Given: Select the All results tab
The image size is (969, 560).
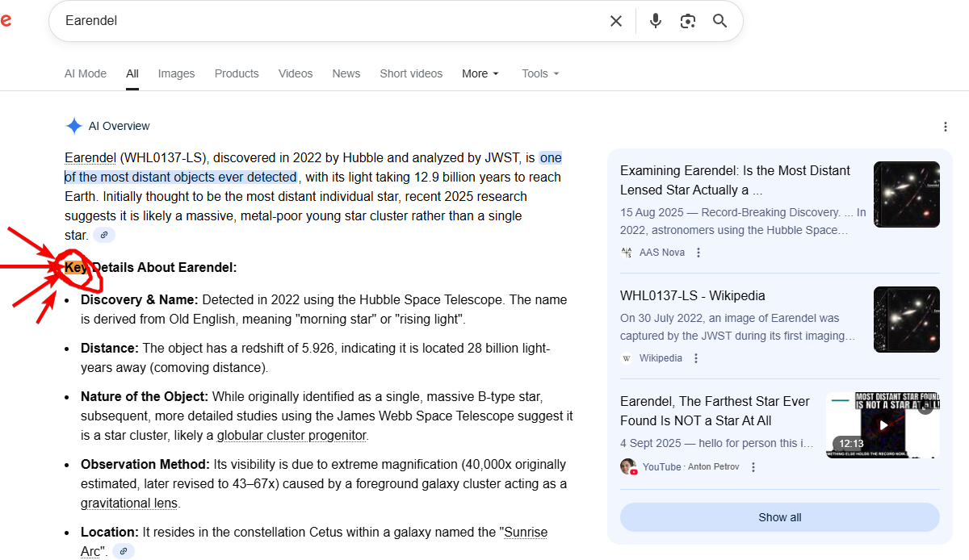Looking at the screenshot, I should 132,73.
